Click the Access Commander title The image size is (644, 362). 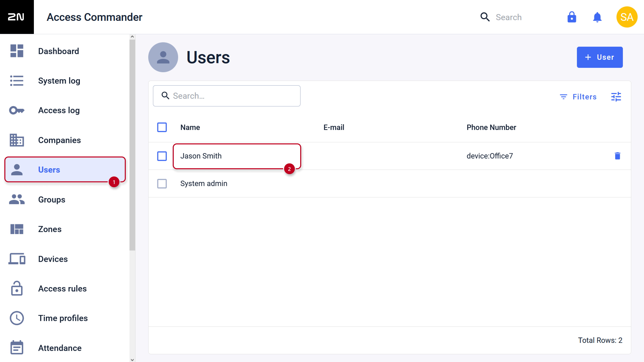coord(94,17)
